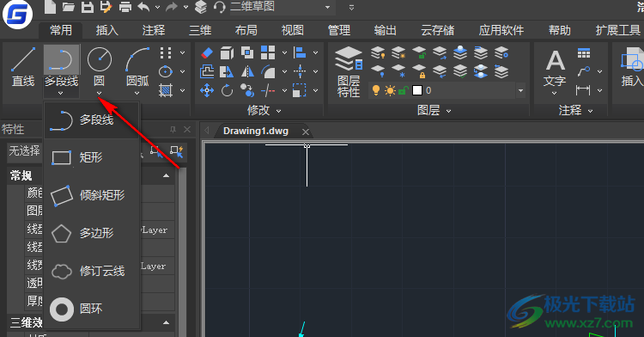This screenshot has width=644, height=337.
Task: Select the Line (直线) tool
Action: click(23, 66)
